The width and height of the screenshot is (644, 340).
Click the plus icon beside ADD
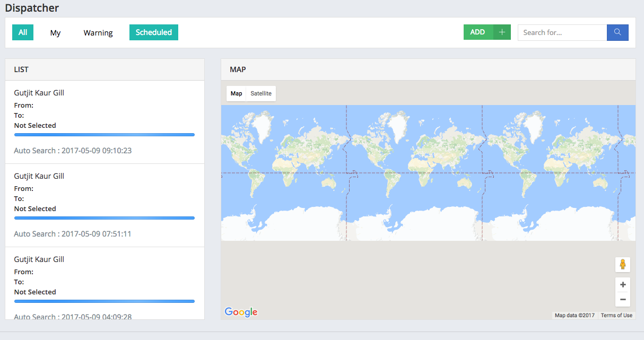click(502, 32)
